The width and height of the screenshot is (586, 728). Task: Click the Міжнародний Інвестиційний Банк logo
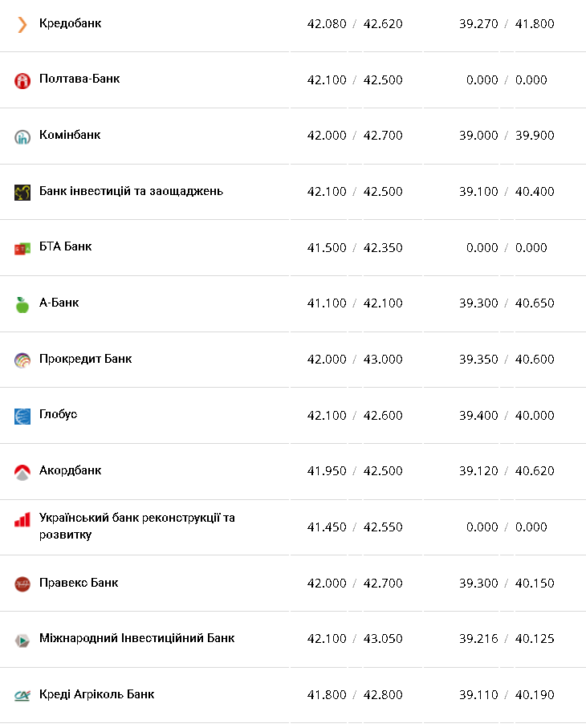(22, 640)
